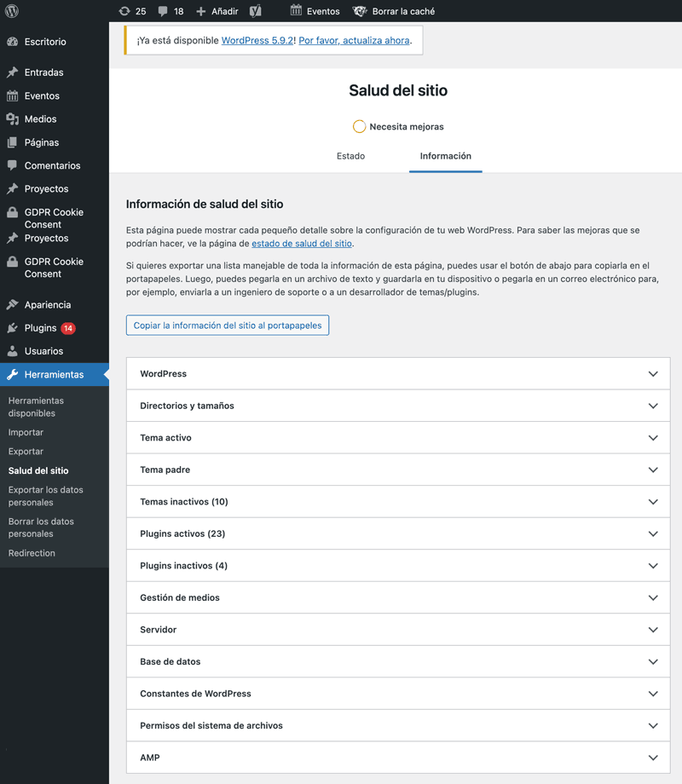Viewport: 682px width, 784px height.
Task: Click the Añadir label in admin bar
Action: pyautogui.click(x=225, y=11)
